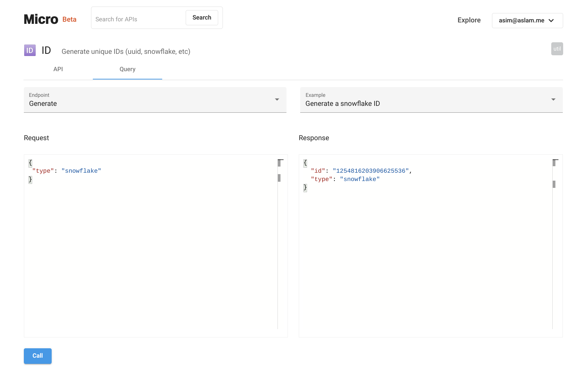Click the purple ID service icon

point(30,51)
